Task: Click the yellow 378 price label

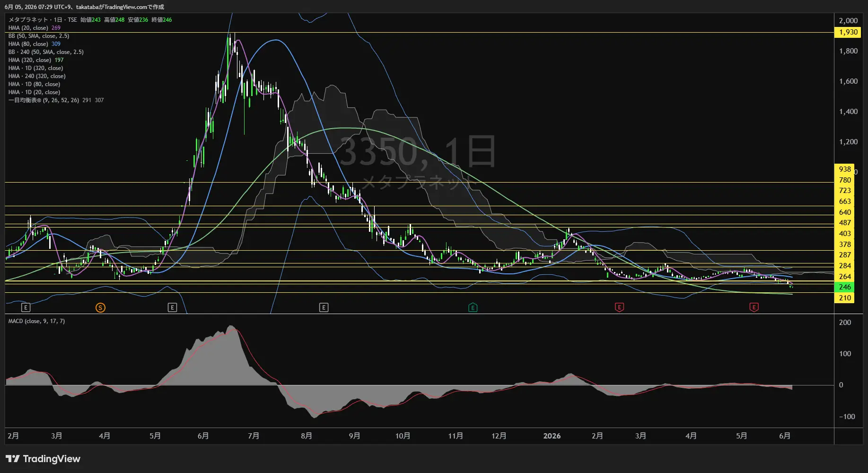Action: pyautogui.click(x=845, y=245)
